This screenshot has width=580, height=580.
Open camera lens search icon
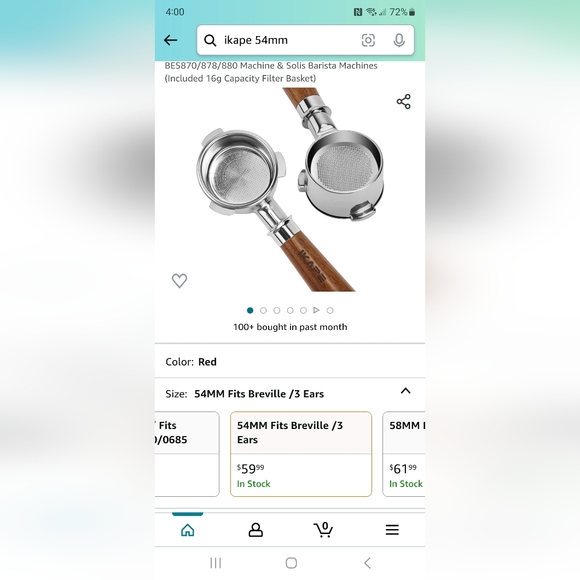click(x=368, y=40)
